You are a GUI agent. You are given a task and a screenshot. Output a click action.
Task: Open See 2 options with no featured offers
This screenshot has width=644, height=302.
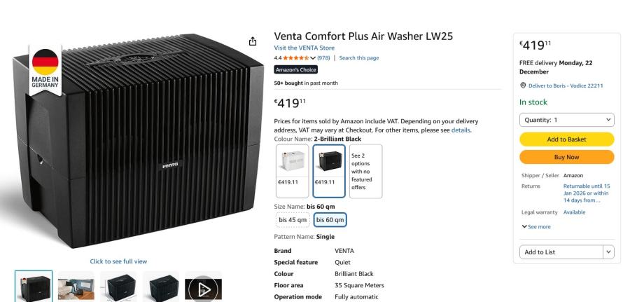click(365, 171)
